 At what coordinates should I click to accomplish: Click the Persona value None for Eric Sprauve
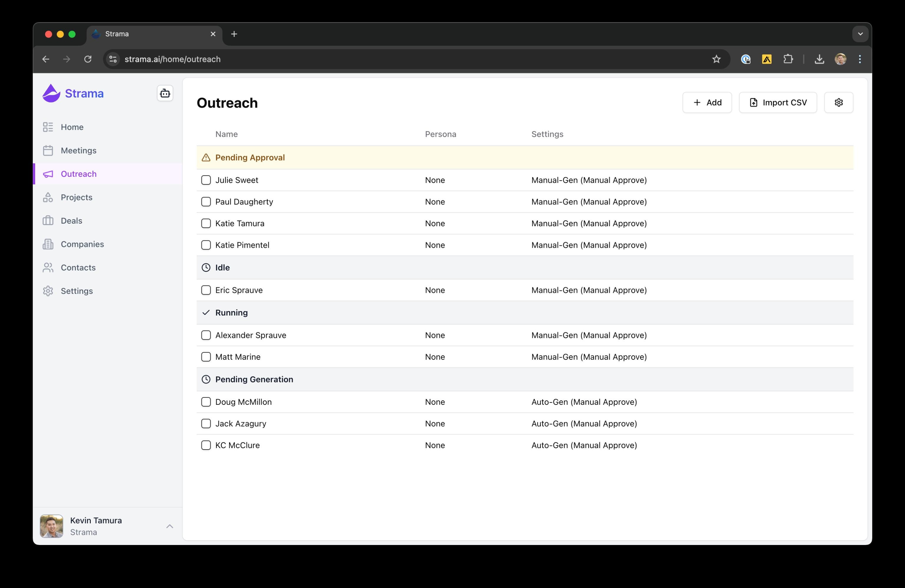(x=435, y=290)
